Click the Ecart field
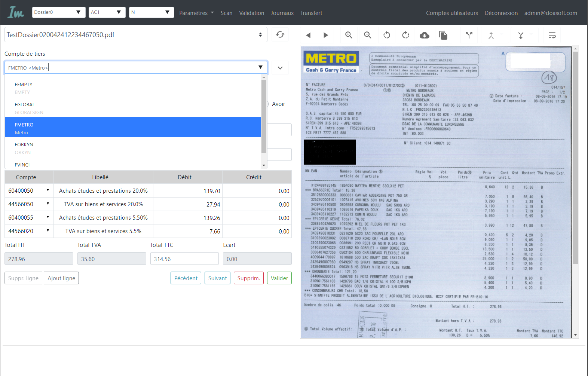 click(x=257, y=259)
